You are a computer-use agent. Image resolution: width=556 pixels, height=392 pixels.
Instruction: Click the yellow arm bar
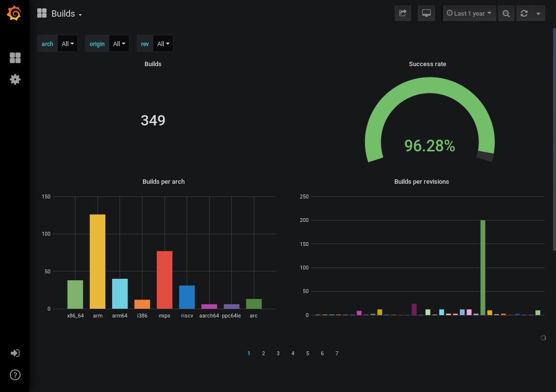click(97, 262)
